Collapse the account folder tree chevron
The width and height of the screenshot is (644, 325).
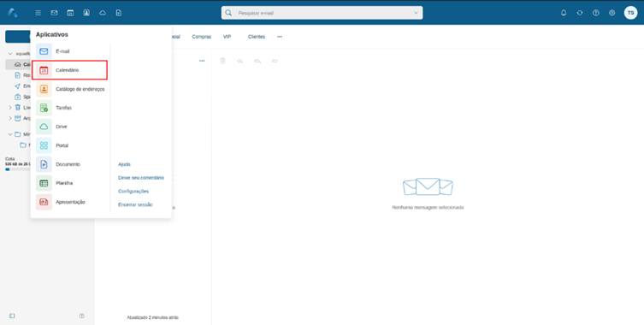pyautogui.click(x=10, y=54)
